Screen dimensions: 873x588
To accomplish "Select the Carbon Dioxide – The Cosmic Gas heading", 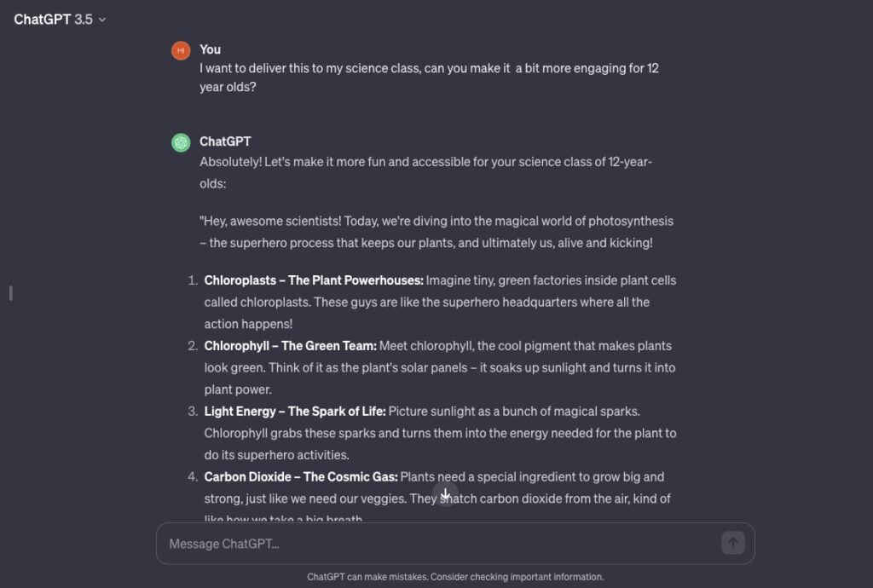I will point(300,476).
